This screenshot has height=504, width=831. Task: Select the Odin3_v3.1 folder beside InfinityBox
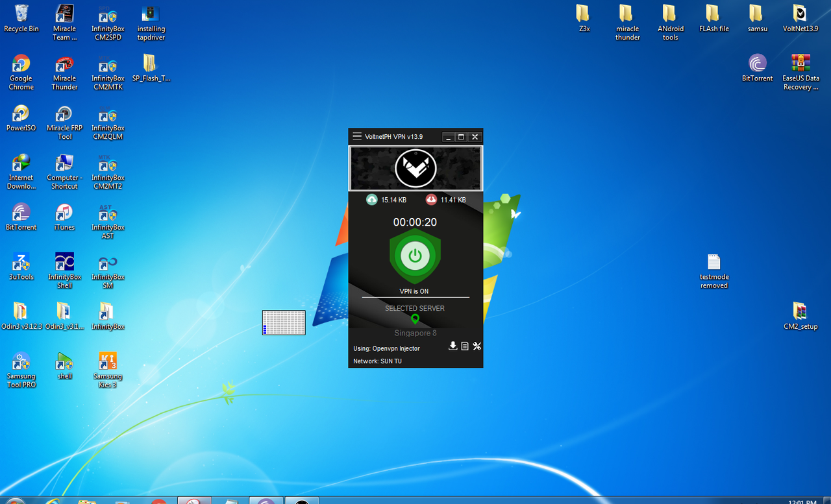point(64,316)
